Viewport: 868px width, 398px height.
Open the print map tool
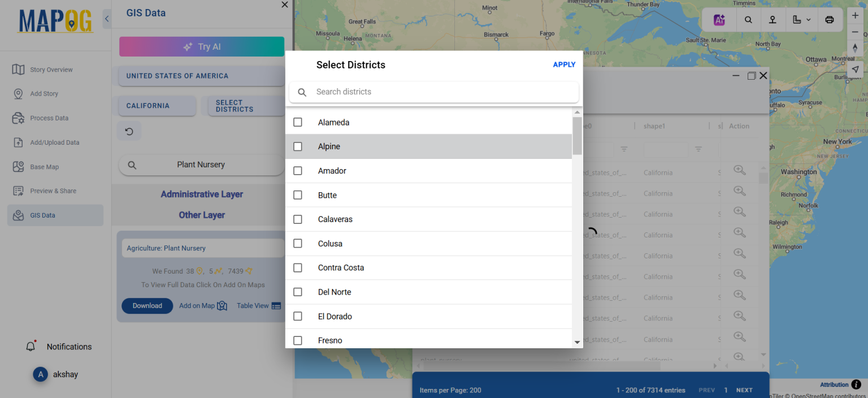pos(830,19)
